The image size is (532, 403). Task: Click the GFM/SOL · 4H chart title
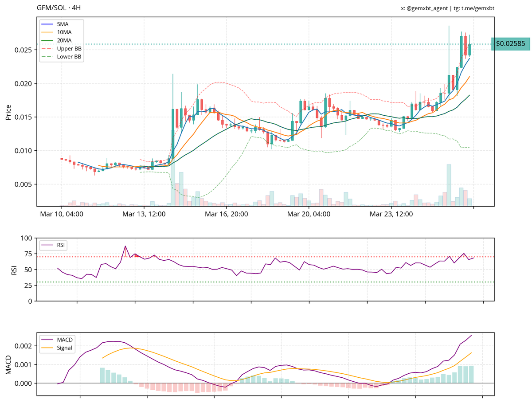(59, 8)
